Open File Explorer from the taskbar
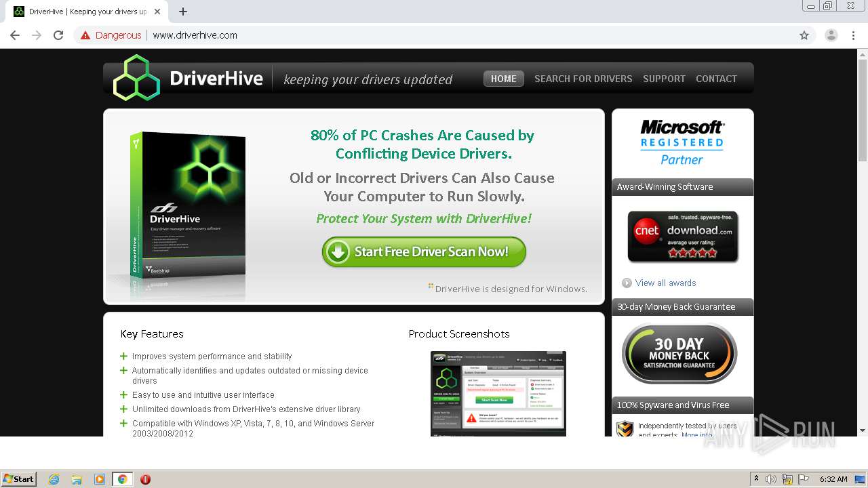 pyautogui.click(x=77, y=479)
